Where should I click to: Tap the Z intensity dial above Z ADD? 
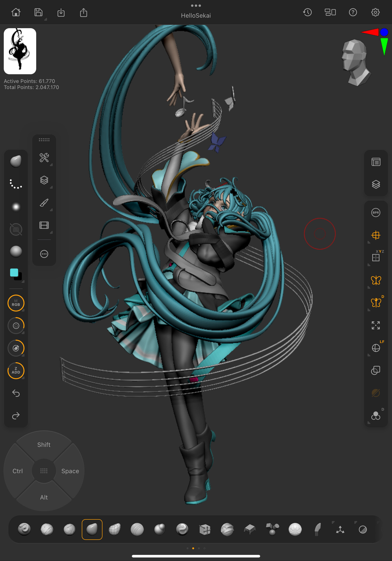[16, 348]
